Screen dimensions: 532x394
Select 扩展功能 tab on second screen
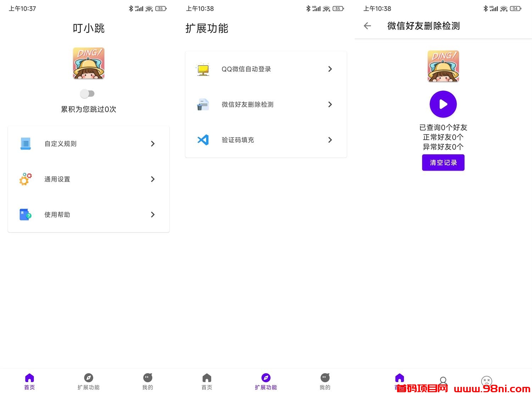coord(266,382)
